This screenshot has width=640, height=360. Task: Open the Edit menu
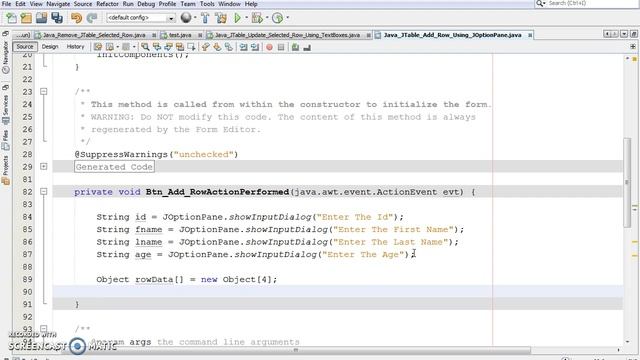[20, 4]
